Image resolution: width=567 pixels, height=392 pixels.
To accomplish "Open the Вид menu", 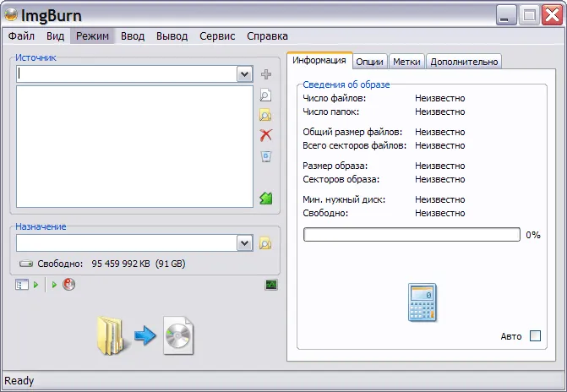I will point(55,36).
